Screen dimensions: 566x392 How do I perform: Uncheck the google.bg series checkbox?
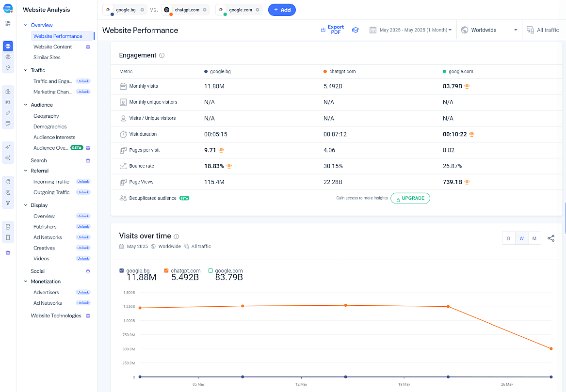122,270
